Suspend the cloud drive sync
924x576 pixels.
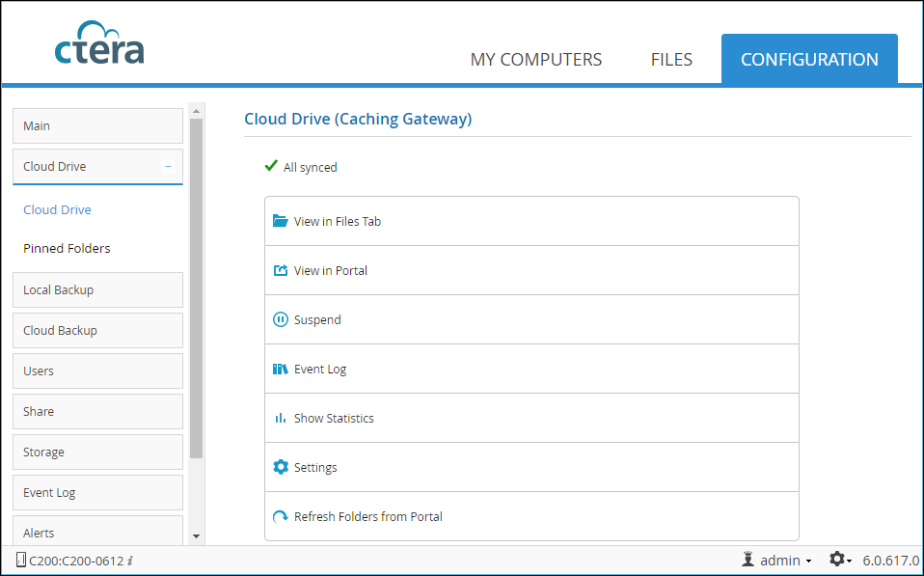pos(532,319)
